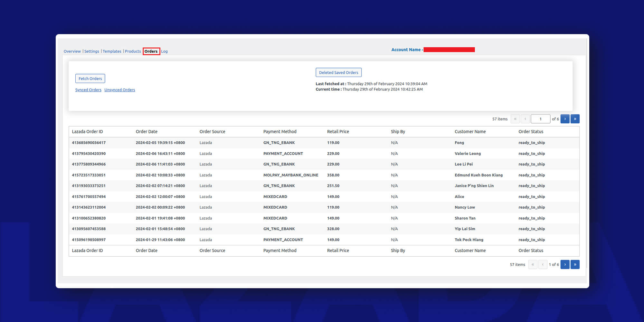Go to next page using top pagination arrow
Viewport: 644px width, 322px height.
click(565, 119)
